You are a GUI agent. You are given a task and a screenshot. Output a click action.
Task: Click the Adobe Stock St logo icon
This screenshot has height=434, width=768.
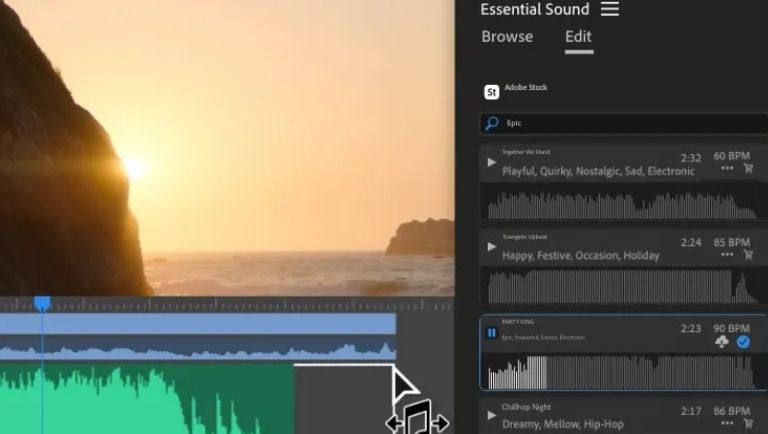(492, 92)
